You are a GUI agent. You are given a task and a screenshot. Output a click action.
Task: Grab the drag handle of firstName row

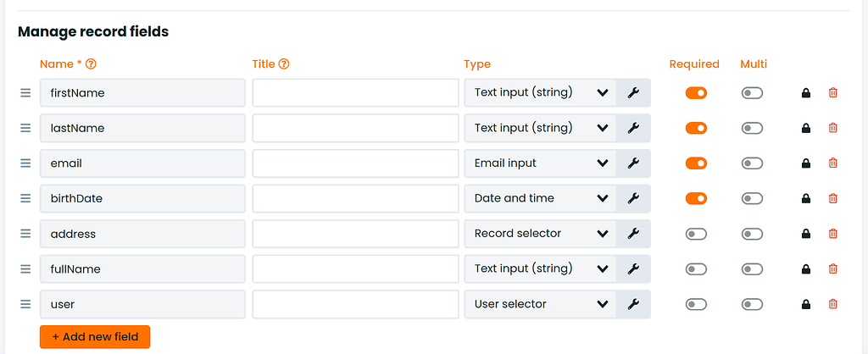click(x=25, y=93)
